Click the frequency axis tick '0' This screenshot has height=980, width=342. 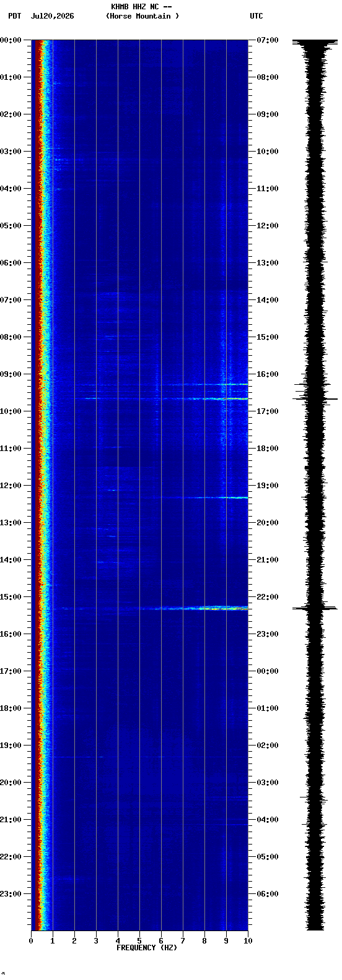[x=31, y=941]
